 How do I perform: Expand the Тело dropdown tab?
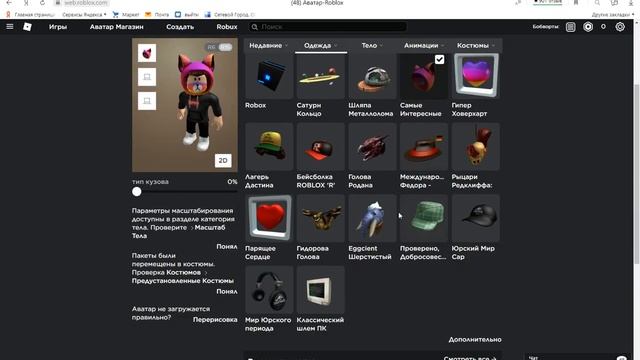point(372,46)
